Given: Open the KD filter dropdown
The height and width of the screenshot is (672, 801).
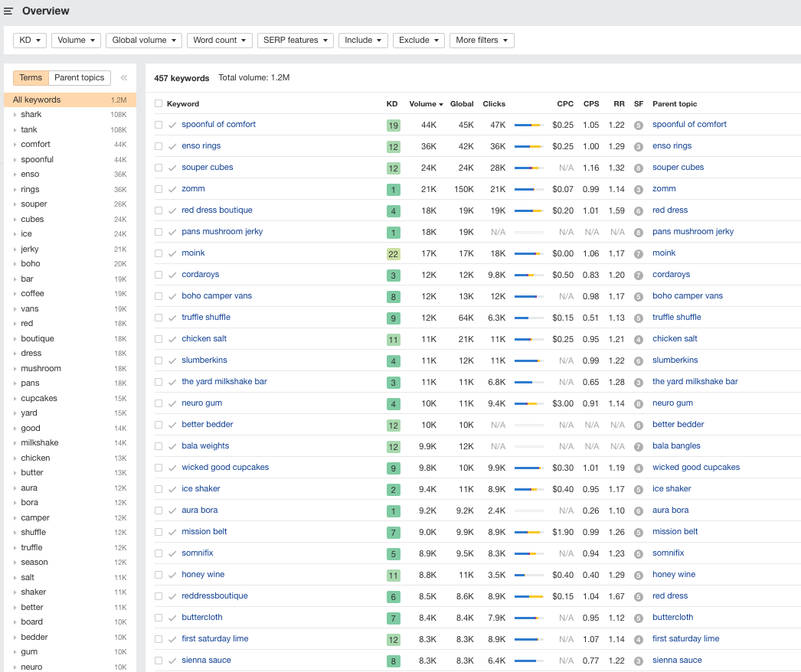Looking at the screenshot, I should click(x=30, y=41).
